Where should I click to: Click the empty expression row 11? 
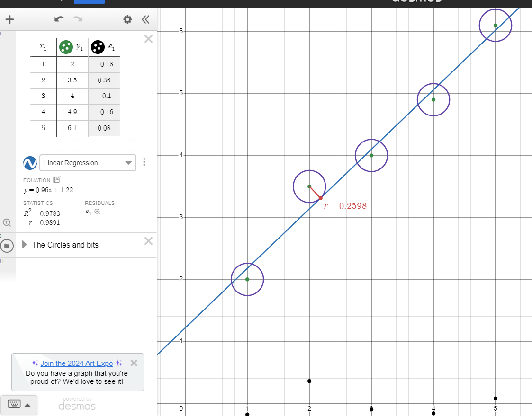tap(86, 270)
